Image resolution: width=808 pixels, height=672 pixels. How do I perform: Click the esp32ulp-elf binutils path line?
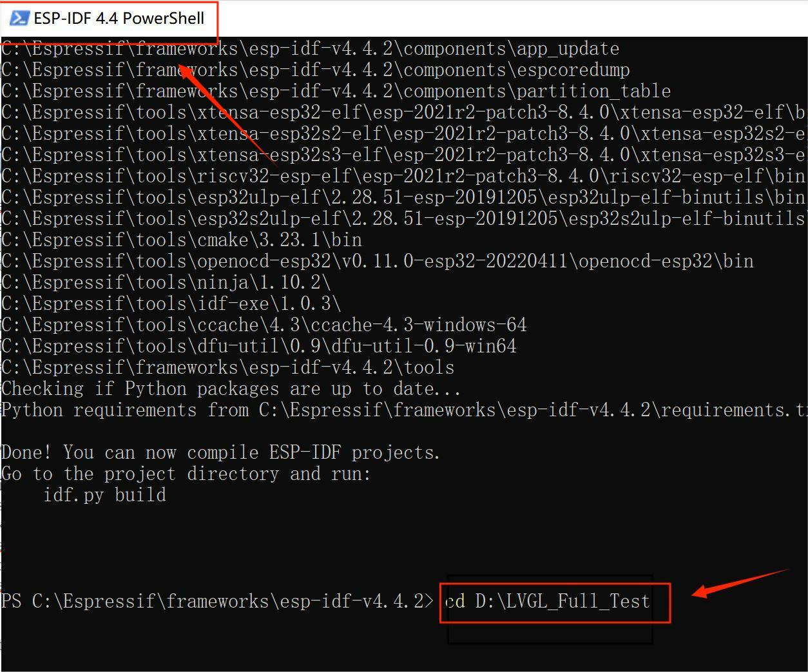click(x=404, y=197)
